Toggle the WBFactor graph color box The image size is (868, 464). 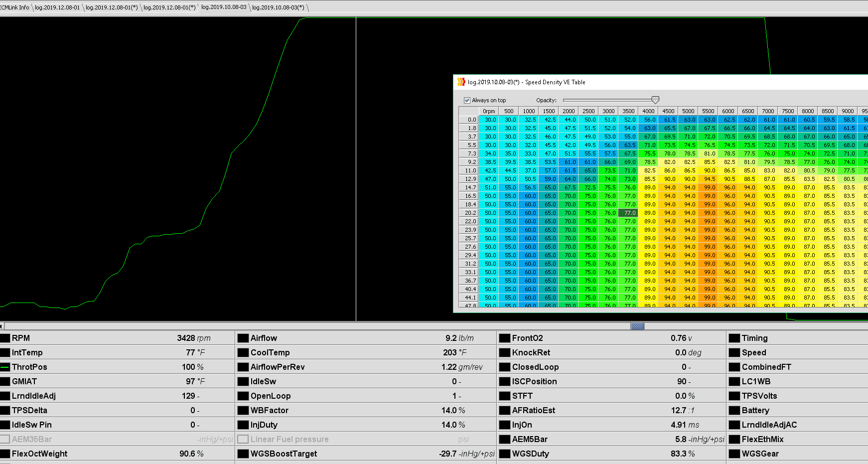pyautogui.click(x=243, y=410)
